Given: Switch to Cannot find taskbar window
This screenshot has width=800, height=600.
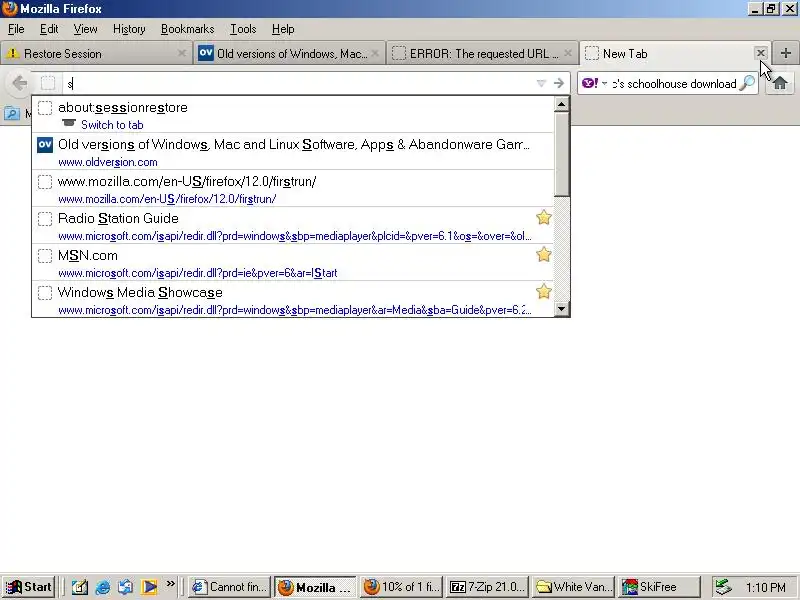Looking at the screenshot, I should point(230,587).
